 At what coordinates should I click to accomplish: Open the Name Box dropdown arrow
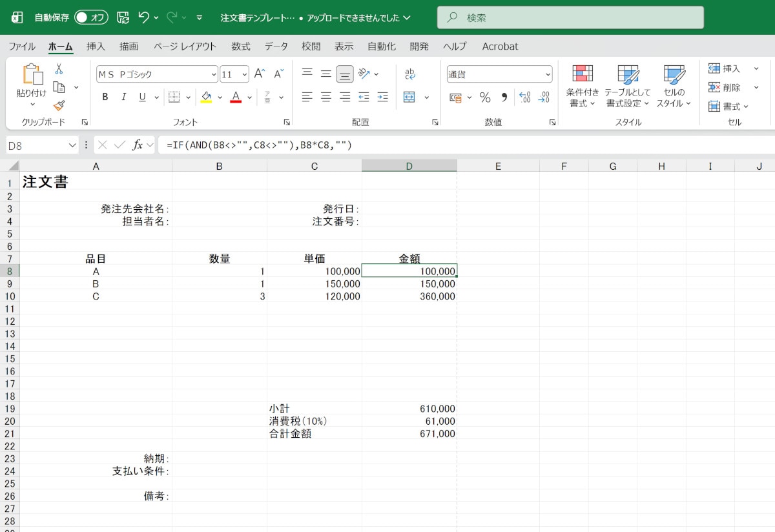pyautogui.click(x=72, y=145)
